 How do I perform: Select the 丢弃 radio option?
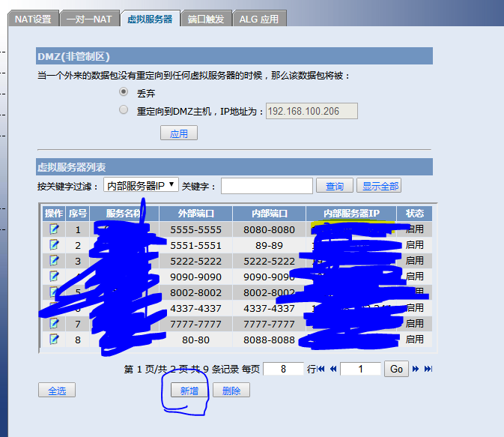[x=124, y=91]
